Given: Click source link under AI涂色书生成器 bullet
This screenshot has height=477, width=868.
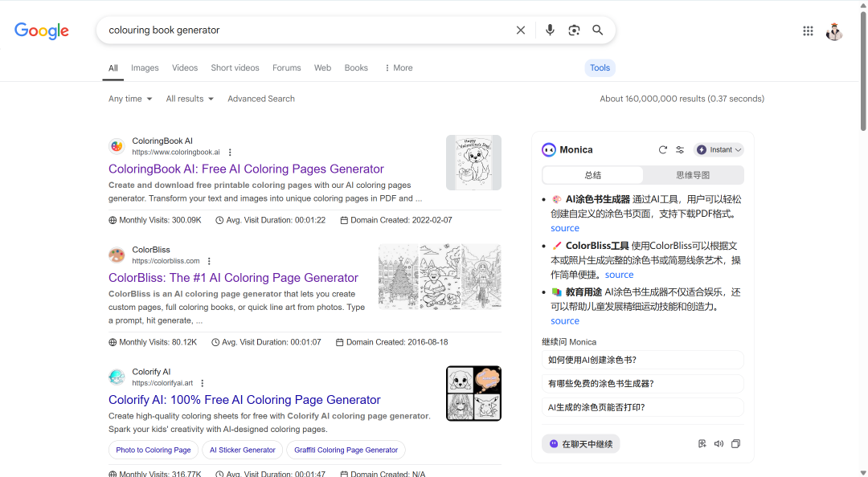Looking at the screenshot, I should tap(565, 229).
